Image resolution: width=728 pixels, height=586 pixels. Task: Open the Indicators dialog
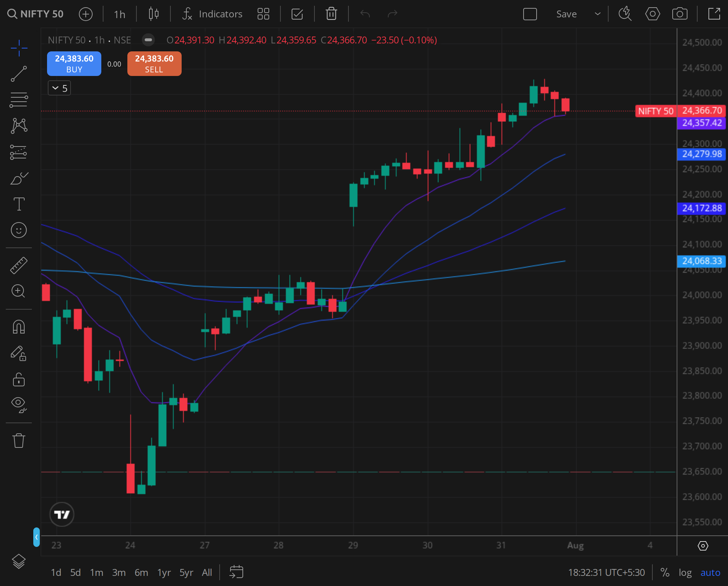pyautogui.click(x=212, y=14)
